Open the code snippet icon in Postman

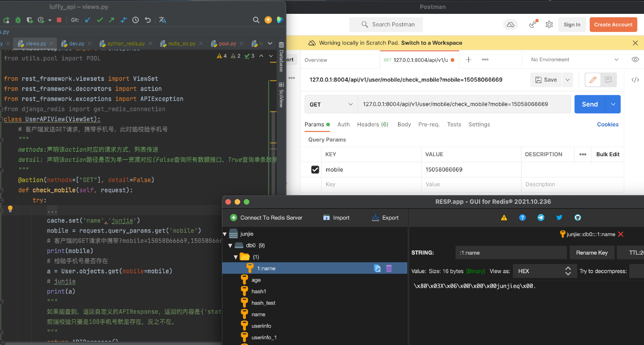[x=635, y=80]
